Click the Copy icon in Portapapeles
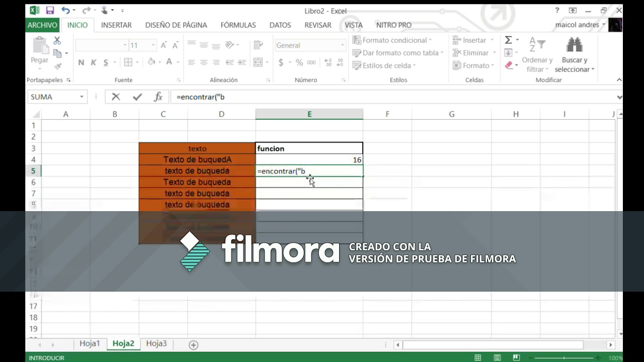The width and height of the screenshot is (644, 362). tap(57, 53)
